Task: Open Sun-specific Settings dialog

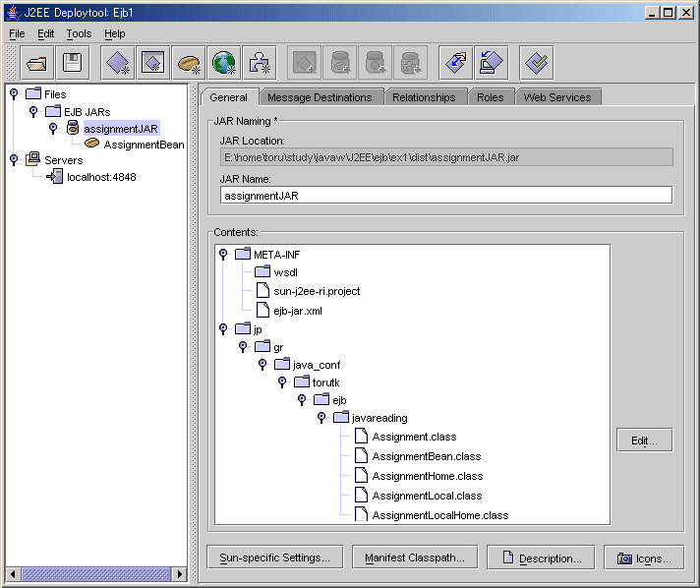Action: (x=274, y=558)
